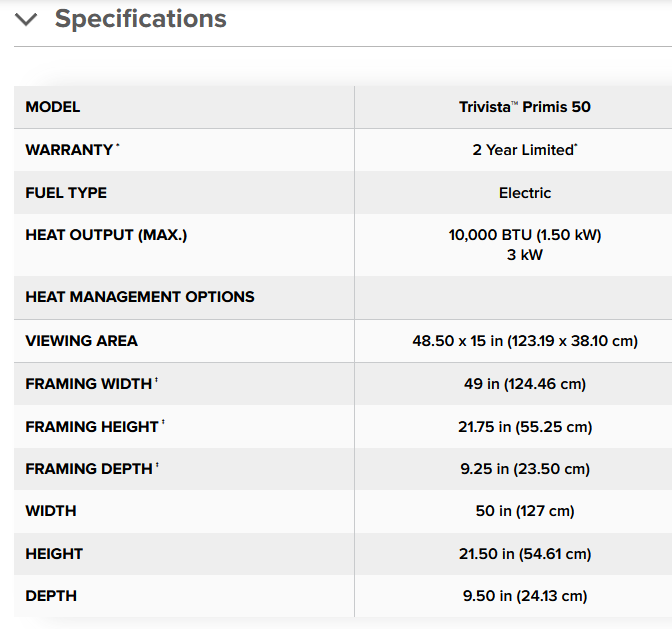Viewport: 672px width, 629px height.
Task: Click the 3 kW heat output line
Action: [x=525, y=255]
